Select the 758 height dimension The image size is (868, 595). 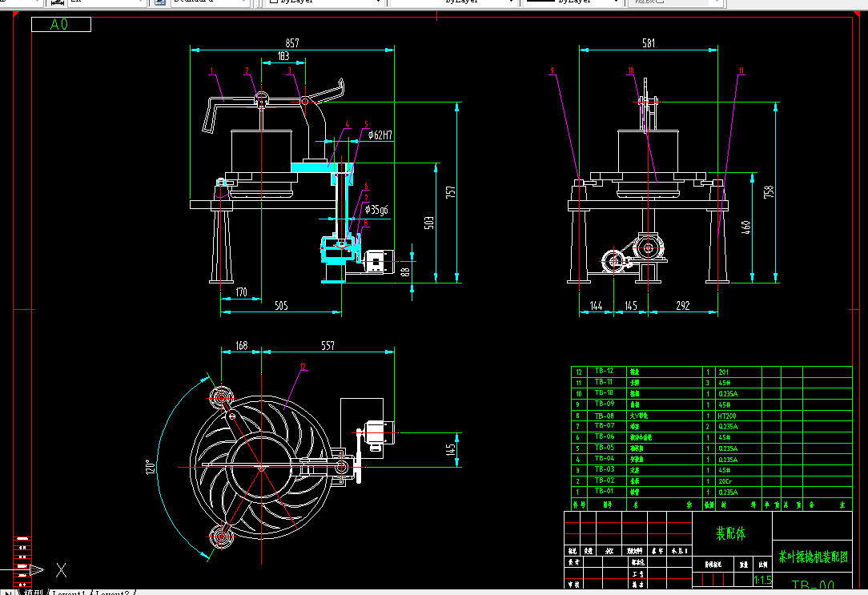(769, 191)
